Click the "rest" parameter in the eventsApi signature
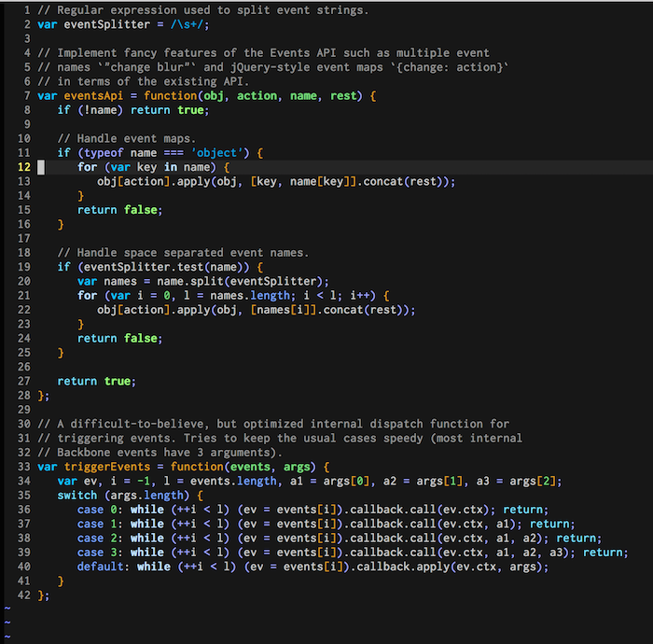The height and width of the screenshot is (644, 653). pyautogui.click(x=343, y=96)
